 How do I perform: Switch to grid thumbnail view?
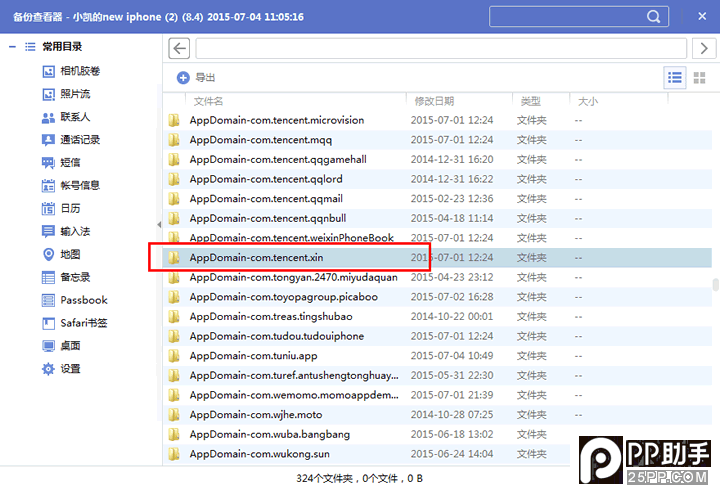pyautogui.click(x=699, y=78)
